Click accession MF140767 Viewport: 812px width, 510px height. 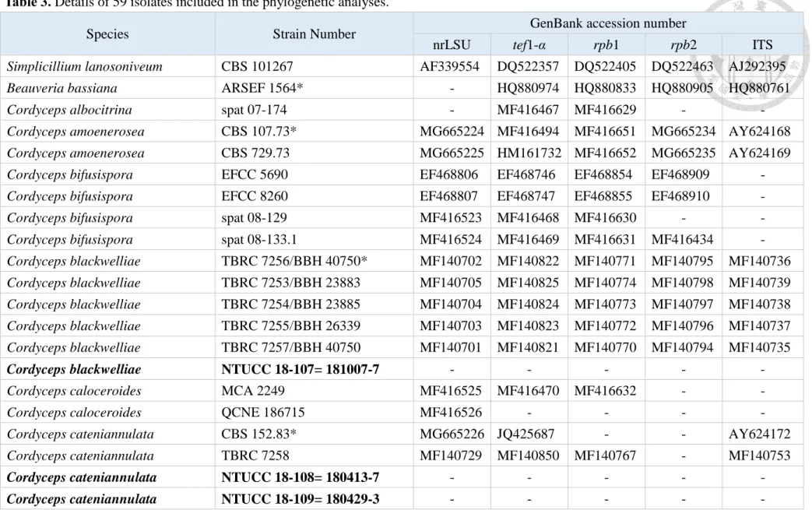tap(605, 456)
